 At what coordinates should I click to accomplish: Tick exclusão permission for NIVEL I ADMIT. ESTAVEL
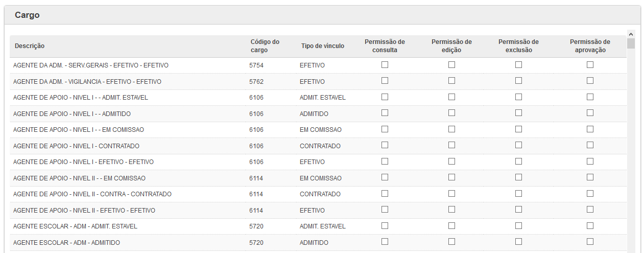click(x=518, y=97)
